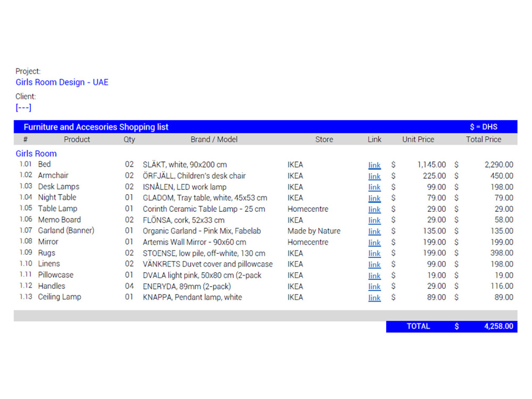Open the link for the Rugs row

374,253
